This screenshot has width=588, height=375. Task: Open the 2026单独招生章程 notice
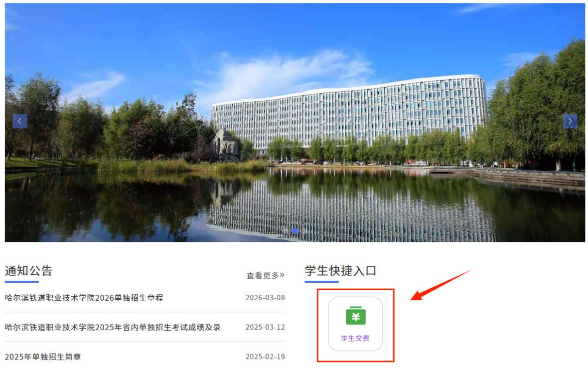84,298
